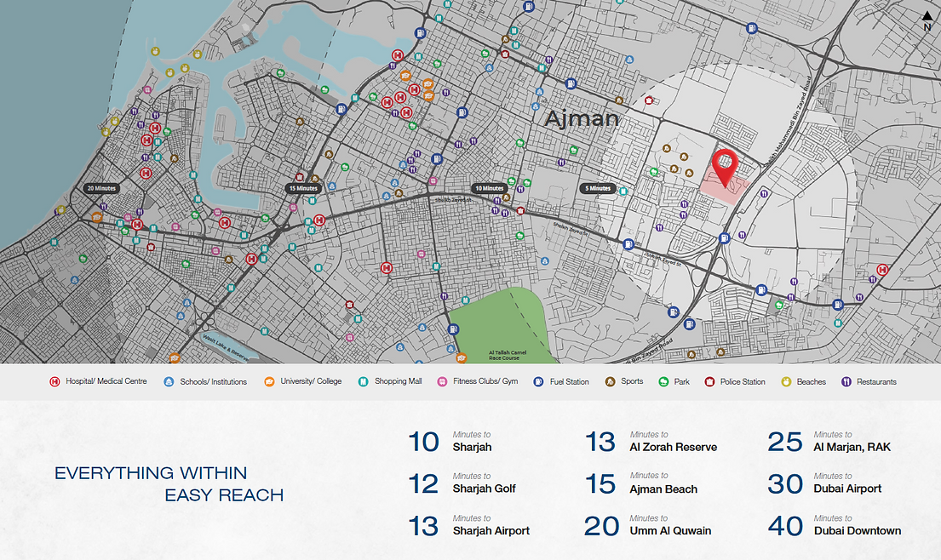Choose the green Park legend icon

pyautogui.click(x=663, y=381)
